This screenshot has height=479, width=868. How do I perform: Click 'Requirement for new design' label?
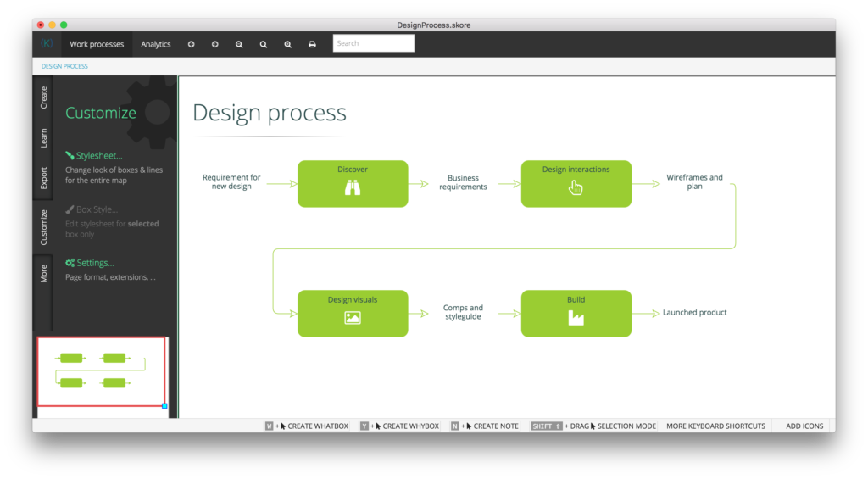231,181
